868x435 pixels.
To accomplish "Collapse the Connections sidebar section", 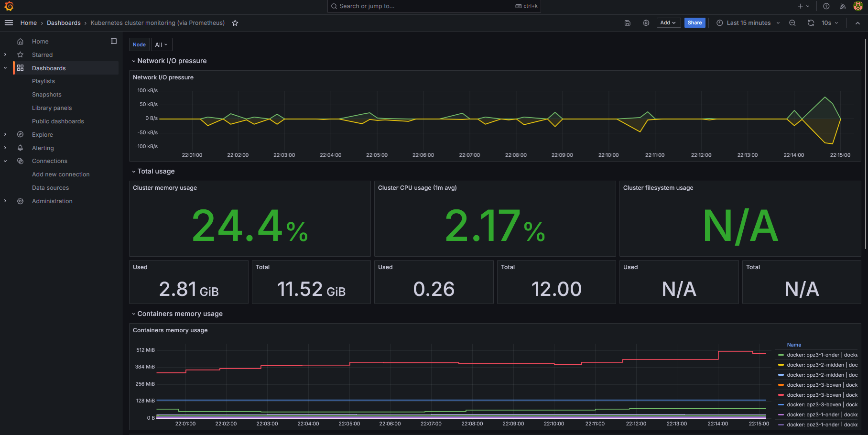I will (x=5, y=161).
